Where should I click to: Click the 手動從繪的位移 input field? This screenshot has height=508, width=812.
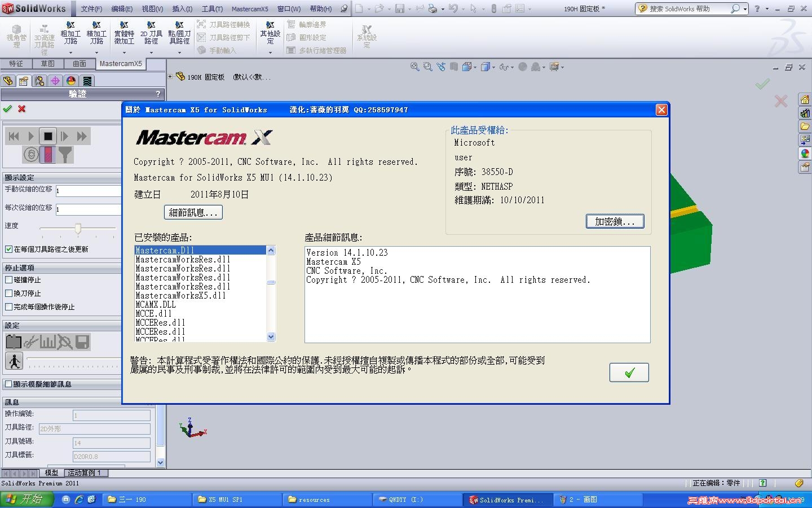88,191
